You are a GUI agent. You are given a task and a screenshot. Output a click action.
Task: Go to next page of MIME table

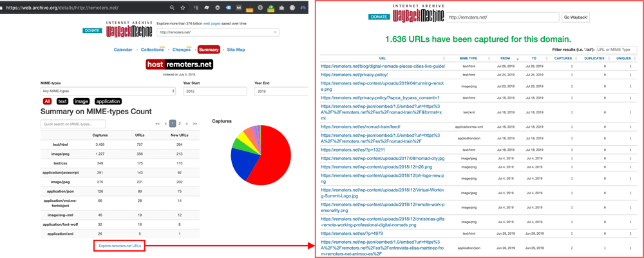pos(187,123)
